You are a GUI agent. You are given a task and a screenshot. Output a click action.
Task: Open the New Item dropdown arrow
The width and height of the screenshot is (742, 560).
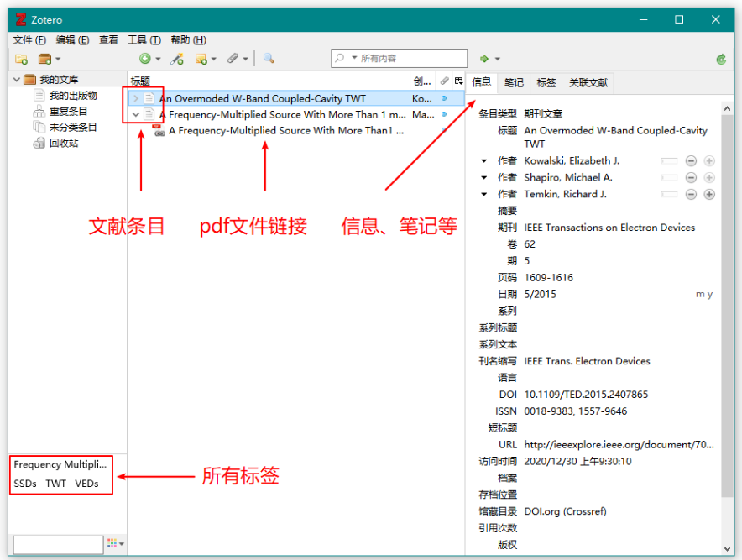158,59
